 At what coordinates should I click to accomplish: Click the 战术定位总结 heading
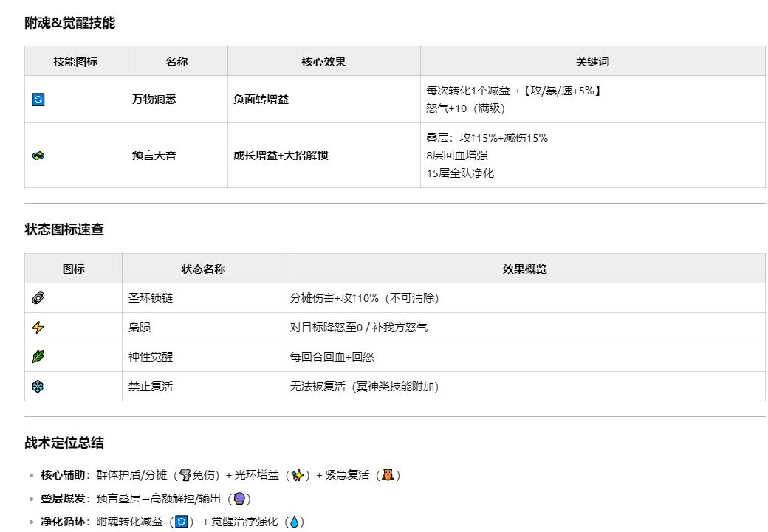coord(64,443)
